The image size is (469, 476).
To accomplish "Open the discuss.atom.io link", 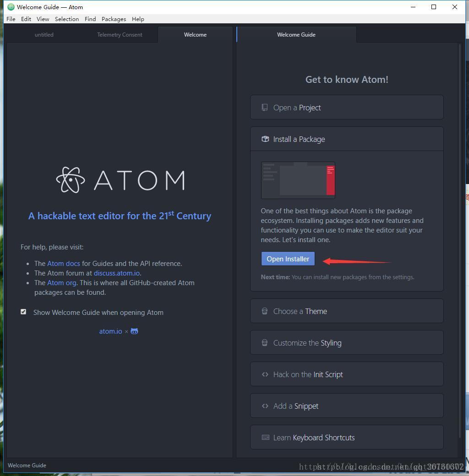I will (117, 273).
